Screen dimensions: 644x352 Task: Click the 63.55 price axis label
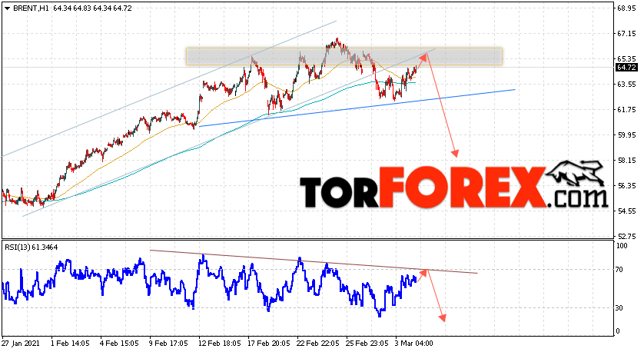(x=626, y=85)
